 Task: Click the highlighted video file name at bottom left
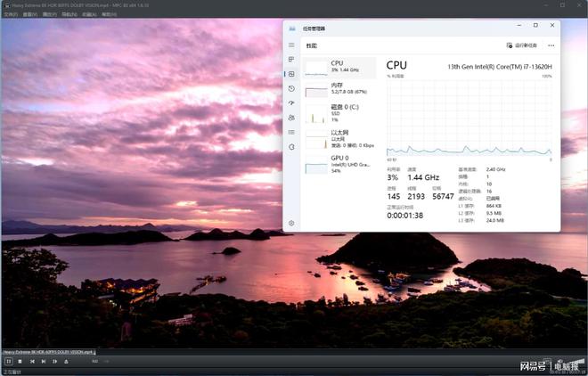[x=49, y=352]
